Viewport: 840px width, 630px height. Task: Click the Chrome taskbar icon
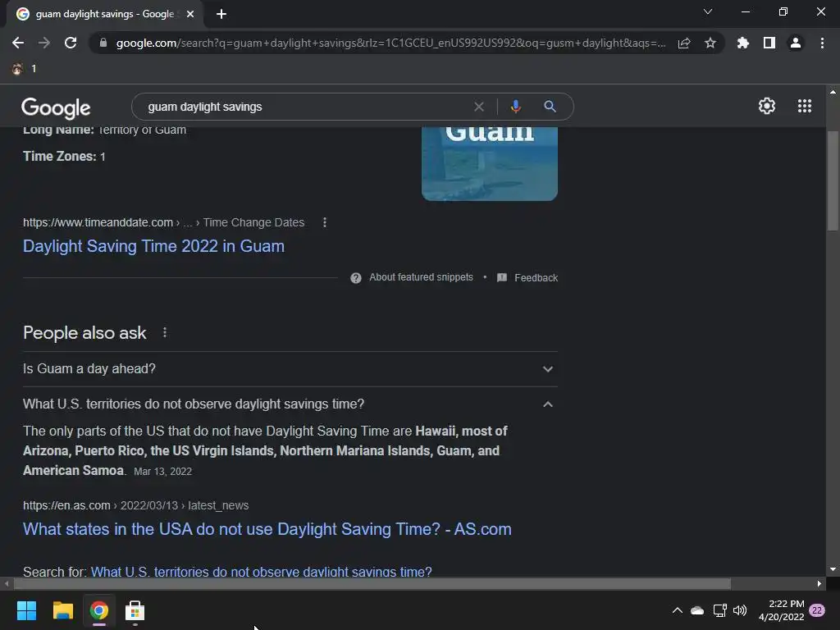coord(98,610)
